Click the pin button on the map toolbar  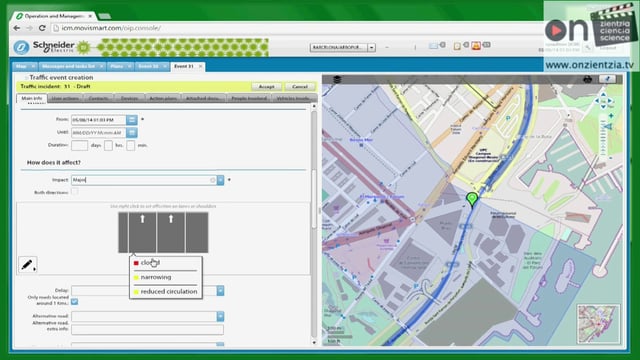point(607,79)
